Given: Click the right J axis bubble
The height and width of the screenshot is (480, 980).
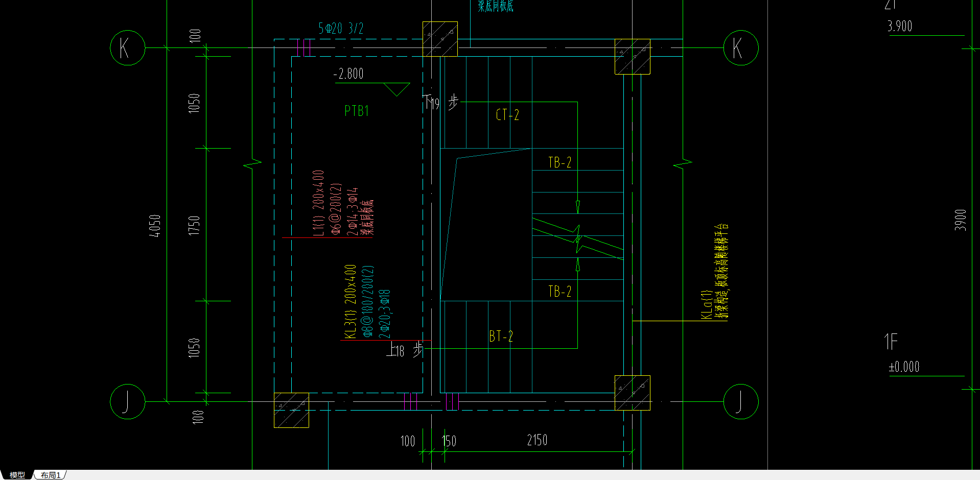Looking at the screenshot, I should click(741, 401).
